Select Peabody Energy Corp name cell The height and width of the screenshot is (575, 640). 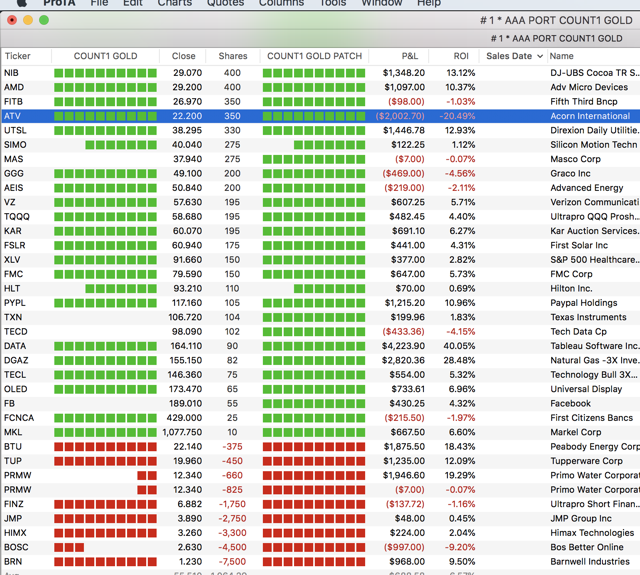pos(595,446)
